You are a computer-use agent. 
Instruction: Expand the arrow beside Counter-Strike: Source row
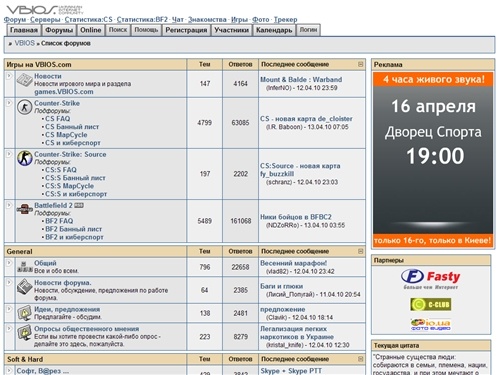click(9, 154)
